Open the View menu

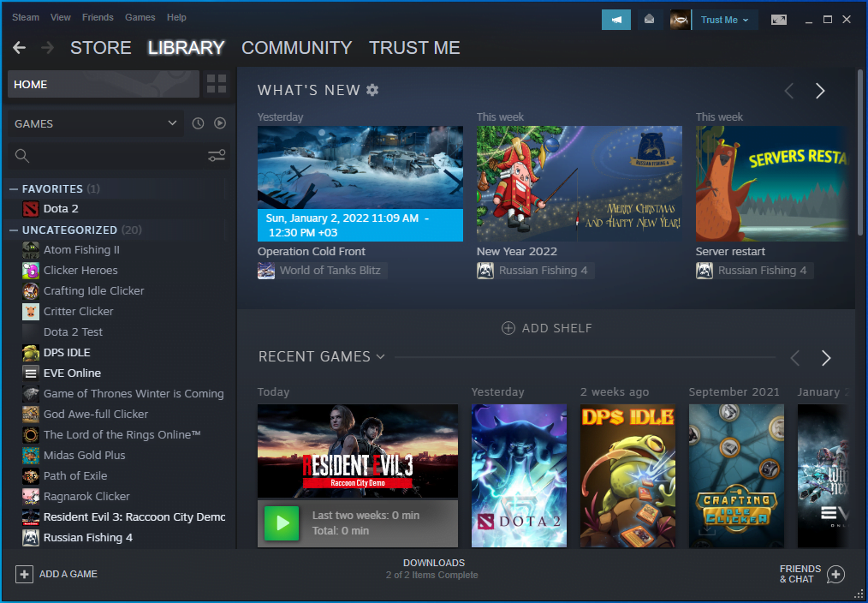click(x=60, y=17)
